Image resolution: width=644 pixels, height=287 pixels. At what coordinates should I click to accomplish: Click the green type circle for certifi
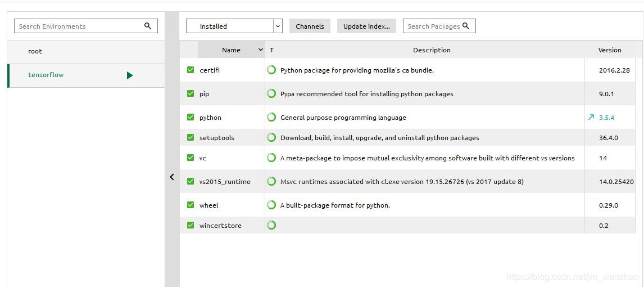271,70
